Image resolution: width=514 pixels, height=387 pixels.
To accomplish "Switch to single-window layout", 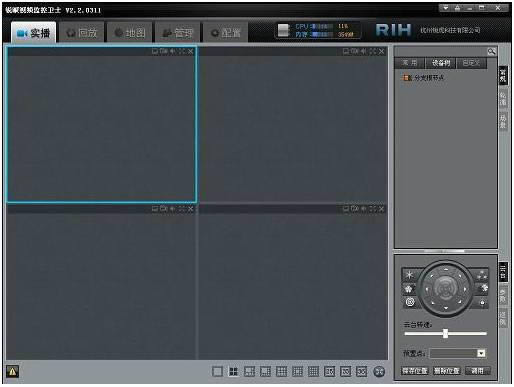I will pos(217,371).
